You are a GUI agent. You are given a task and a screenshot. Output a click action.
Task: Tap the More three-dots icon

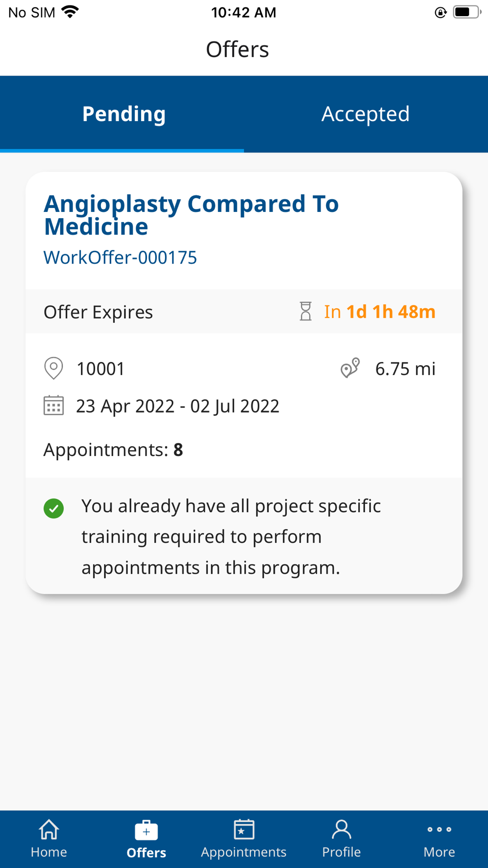tap(439, 829)
